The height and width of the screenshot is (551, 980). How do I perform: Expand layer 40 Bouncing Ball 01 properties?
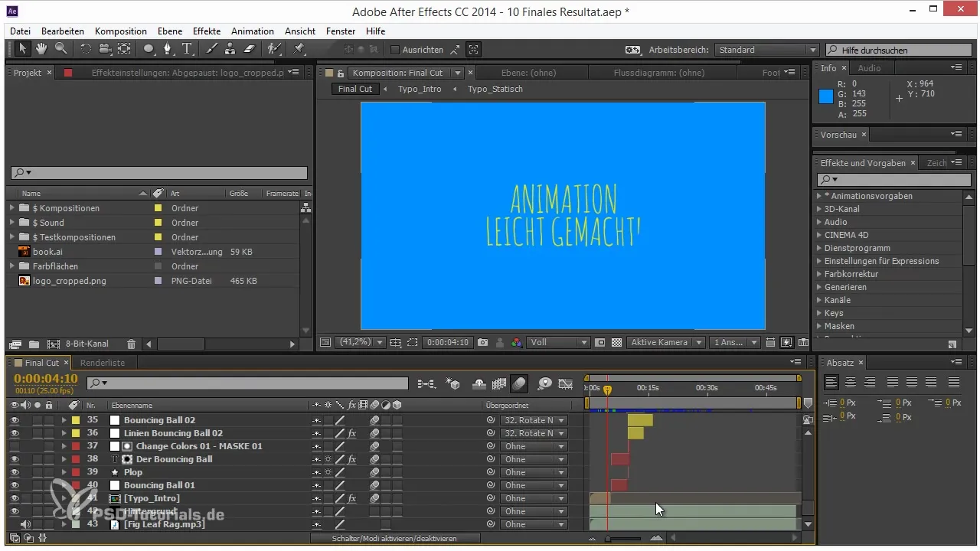(x=64, y=485)
